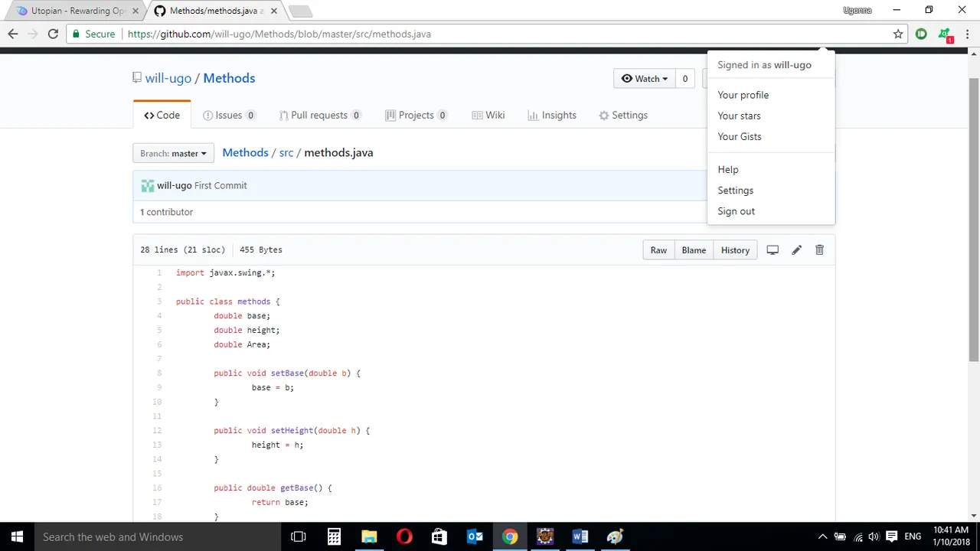Go to the src folder breadcrumb

coord(286,152)
